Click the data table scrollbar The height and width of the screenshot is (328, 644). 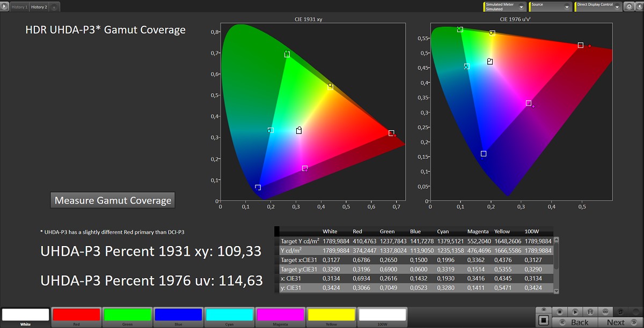point(556,265)
